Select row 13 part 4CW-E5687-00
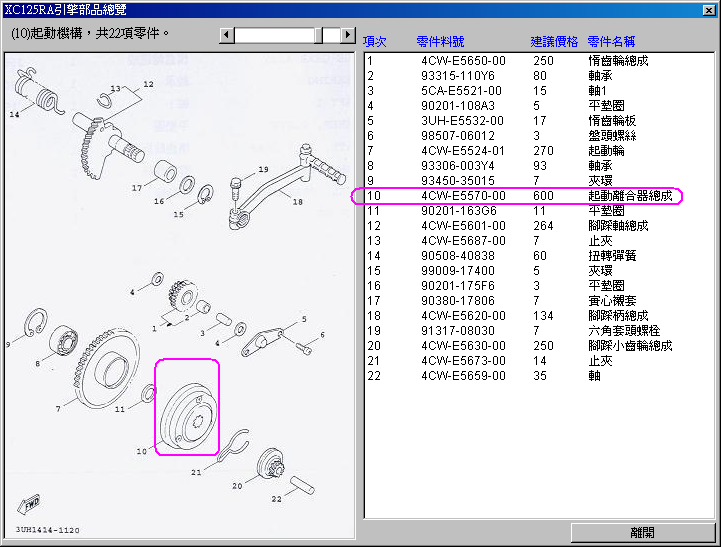 point(539,241)
